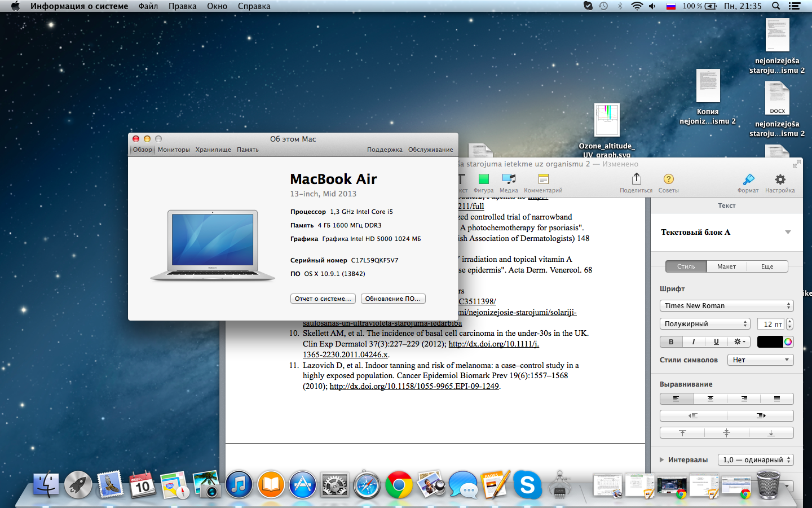The height and width of the screenshot is (508, 812).
Task: Toggle Bold formatting button
Action: pyautogui.click(x=671, y=341)
